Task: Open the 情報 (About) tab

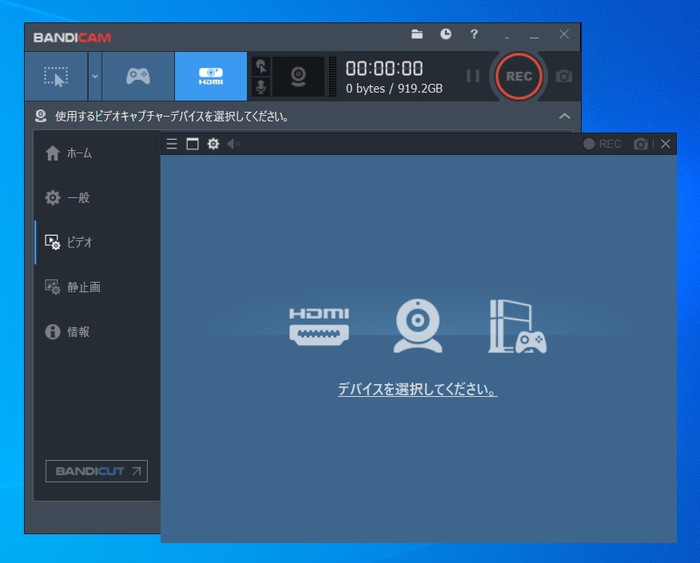Action: (x=96, y=332)
